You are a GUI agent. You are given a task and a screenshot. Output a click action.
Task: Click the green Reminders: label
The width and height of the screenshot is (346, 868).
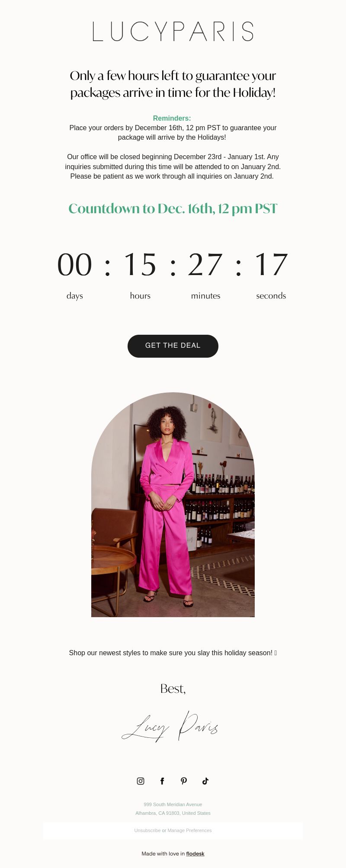[x=172, y=118]
